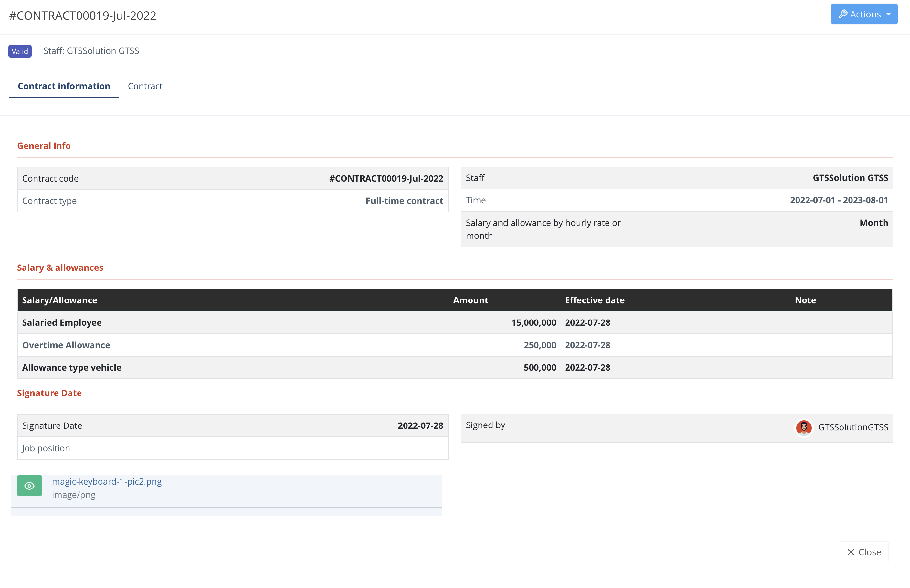910x588 pixels.
Task: Click the Full-time contract value
Action: pyautogui.click(x=404, y=201)
